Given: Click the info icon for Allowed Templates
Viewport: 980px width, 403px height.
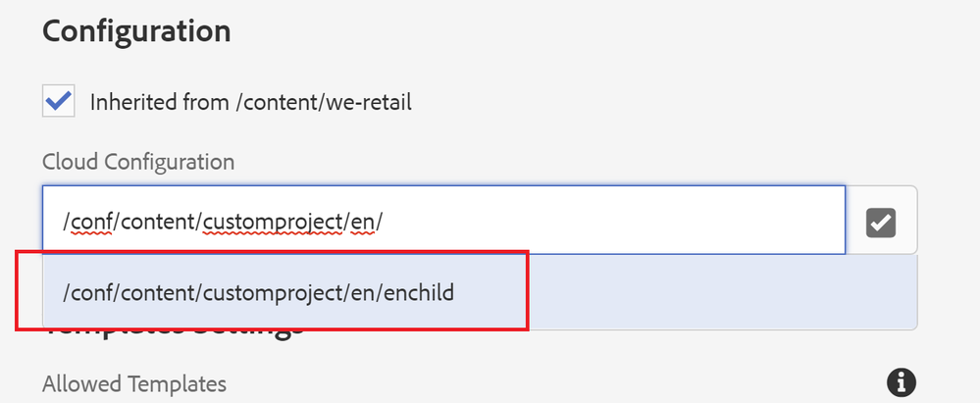Looking at the screenshot, I should [901, 381].
